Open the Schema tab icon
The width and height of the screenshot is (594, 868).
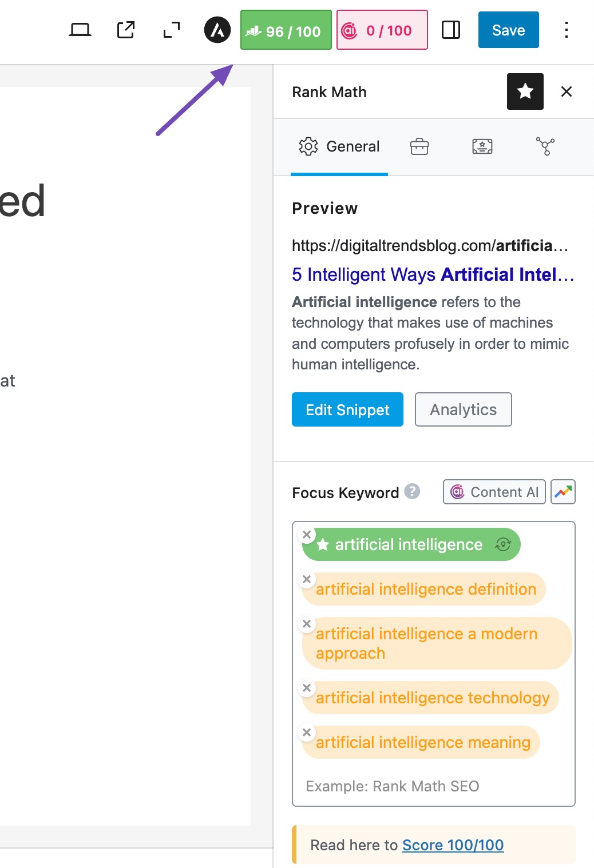(482, 146)
